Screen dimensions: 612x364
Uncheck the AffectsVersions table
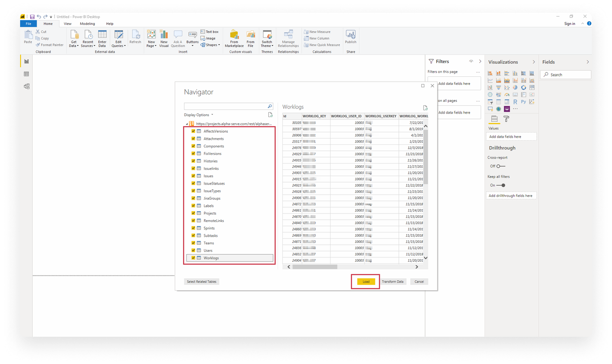click(193, 131)
